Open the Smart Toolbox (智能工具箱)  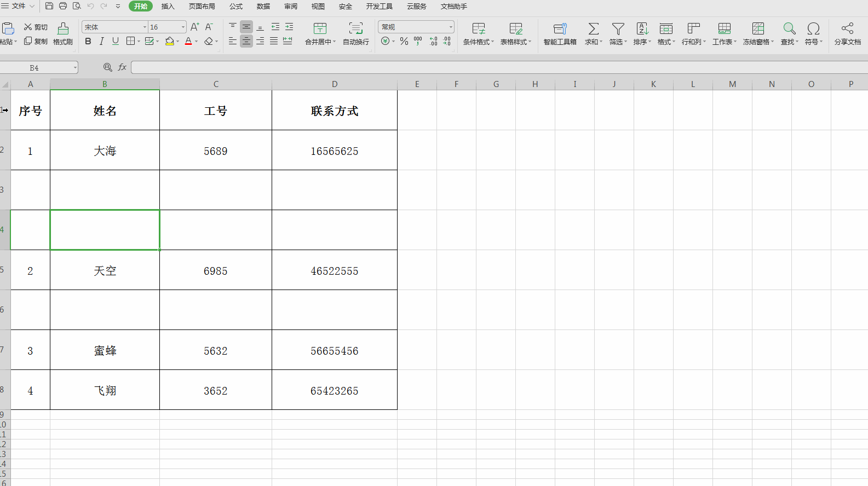[560, 34]
